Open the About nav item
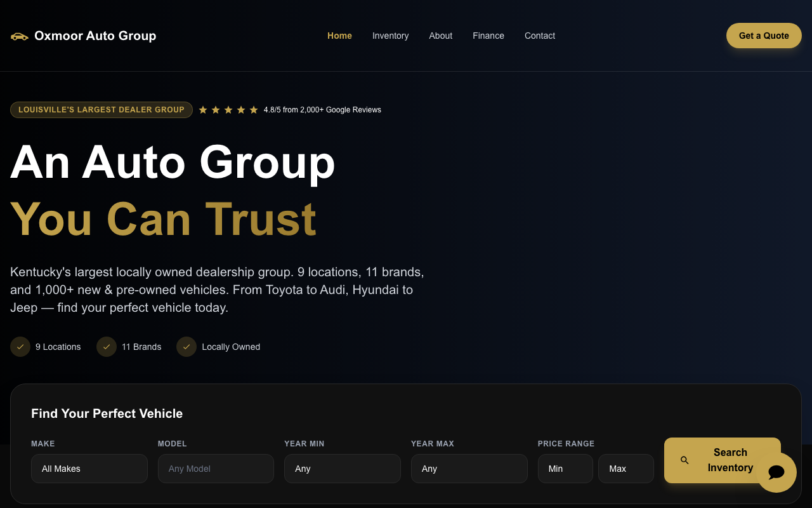This screenshot has height=508, width=812. 440,36
